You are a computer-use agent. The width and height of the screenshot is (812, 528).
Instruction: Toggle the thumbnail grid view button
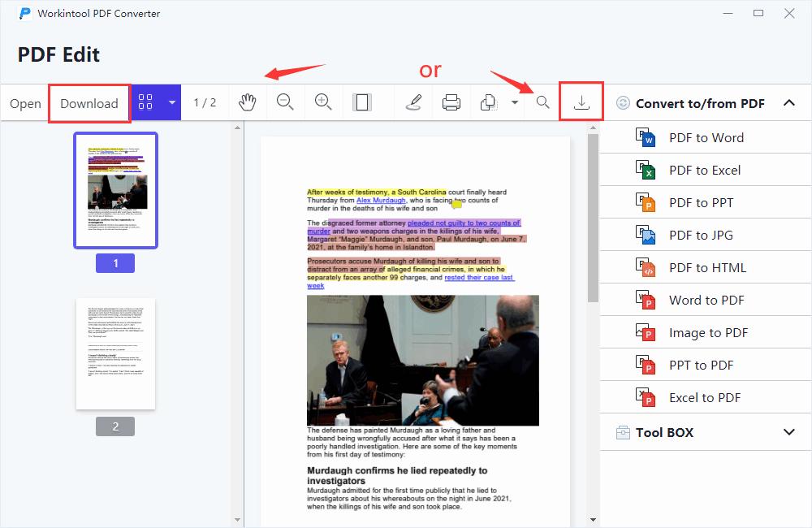pyautogui.click(x=146, y=102)
